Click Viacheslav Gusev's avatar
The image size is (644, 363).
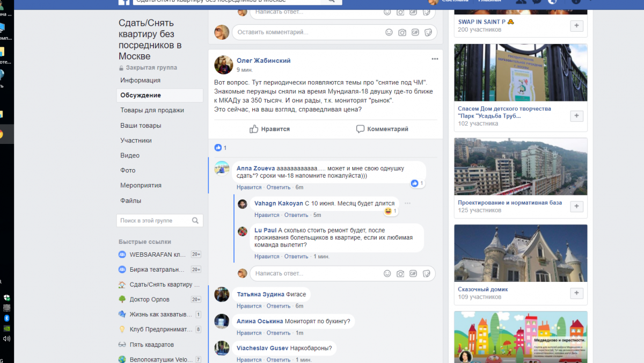tap(222, 348)
